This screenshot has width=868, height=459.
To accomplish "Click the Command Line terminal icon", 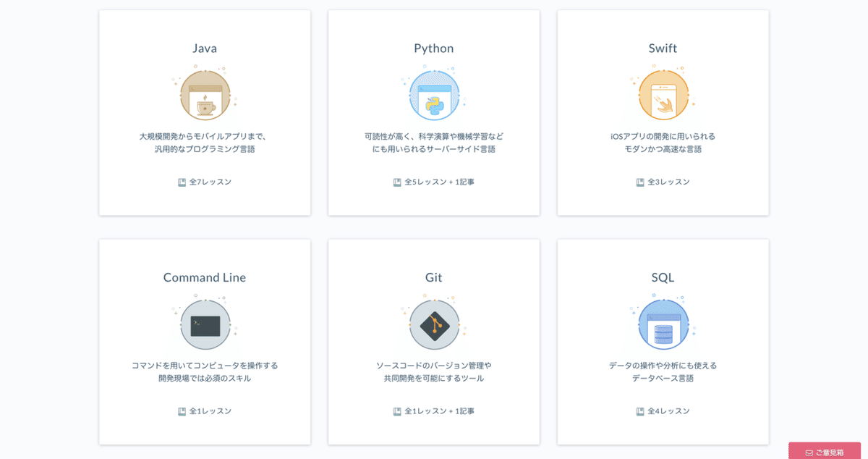I will pyautogui.click(x=205, y=325).
